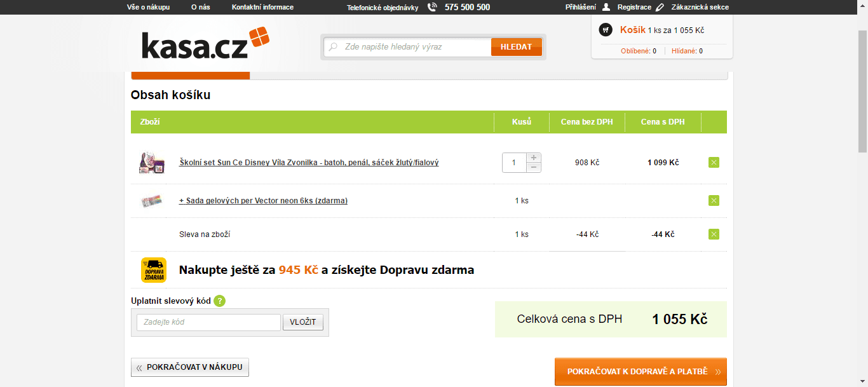
Task: Click the 1 099 Kč price with DPH
Action: (663, 163)
